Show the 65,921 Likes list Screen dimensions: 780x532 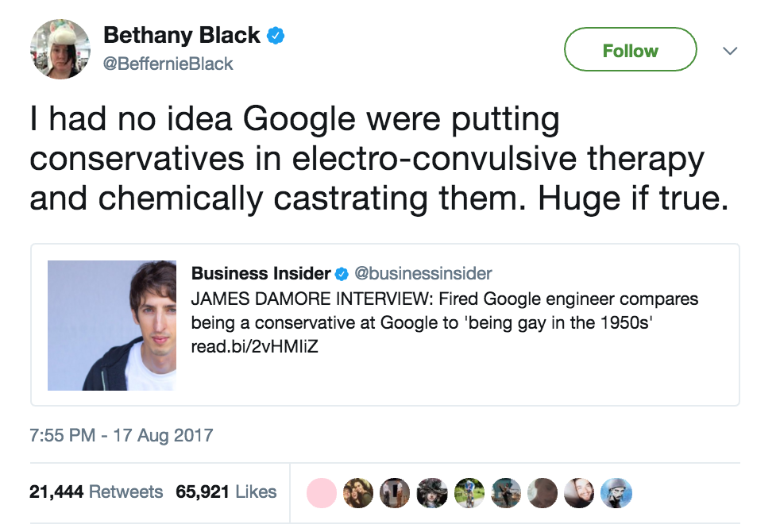pyautogui.click(x=226, y=492)
